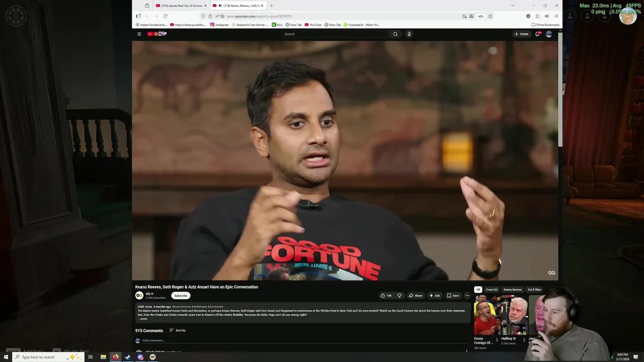Open File Explorer from taskbar
Screen dimensions: 644x362
point(103,357)
